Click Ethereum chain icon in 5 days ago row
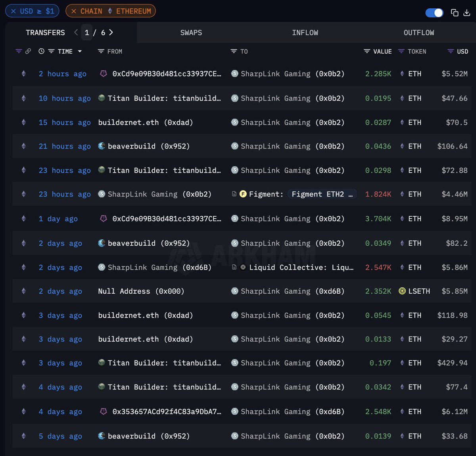This screenshot has height=456, width=476. pyautogui.click(x=24, y=436)
